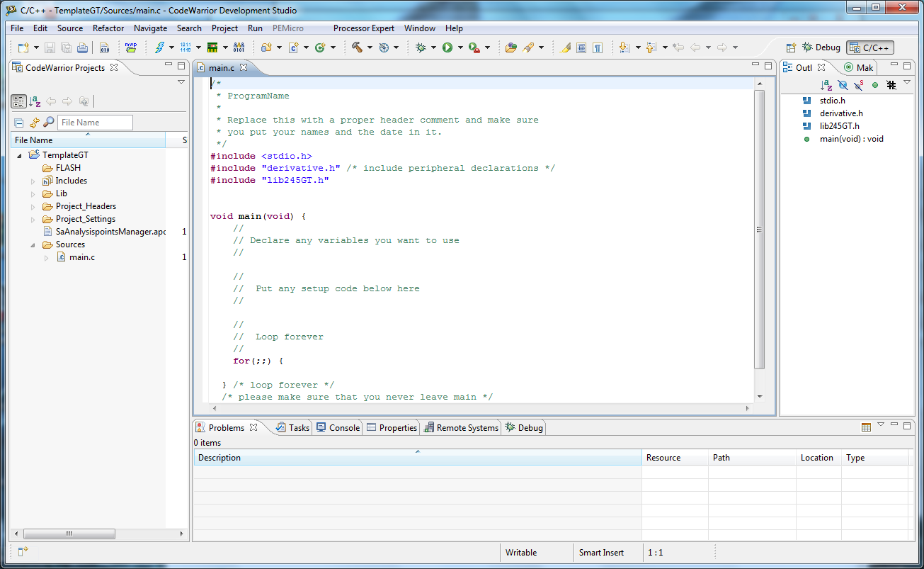Click the Description column header
This screenshot has height=569, width=924.
point(418,458)
